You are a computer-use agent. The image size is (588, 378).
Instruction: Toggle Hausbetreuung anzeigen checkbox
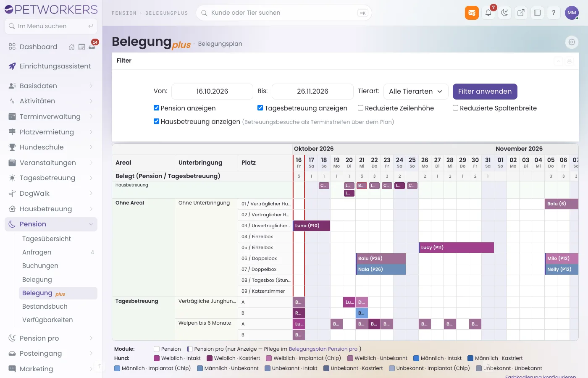[156, 121]
